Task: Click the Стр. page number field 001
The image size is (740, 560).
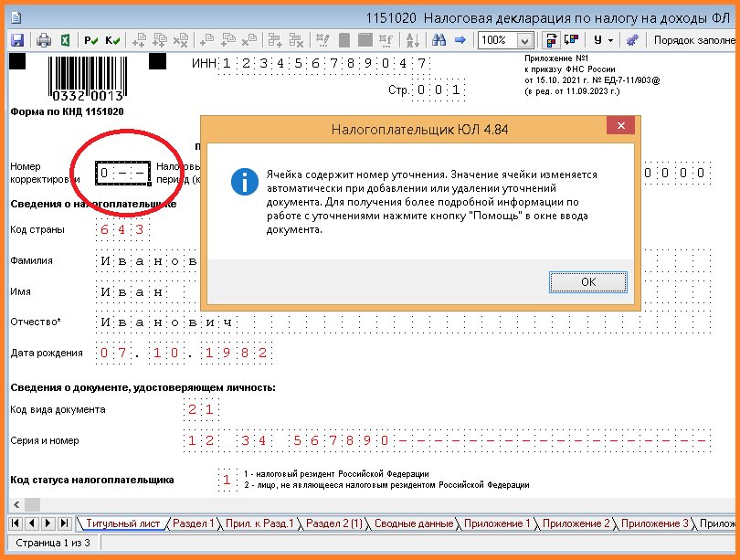Action: tap(439, 90)
